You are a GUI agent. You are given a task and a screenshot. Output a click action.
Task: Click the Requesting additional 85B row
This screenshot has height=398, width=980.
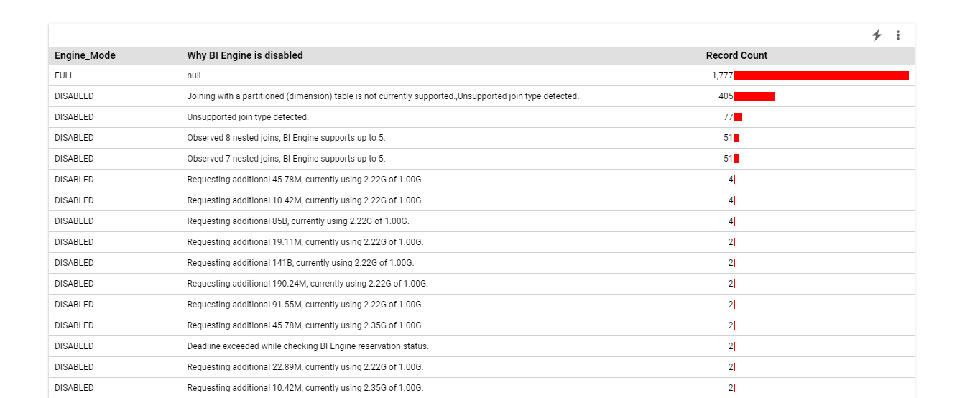[x=298, y=221]
